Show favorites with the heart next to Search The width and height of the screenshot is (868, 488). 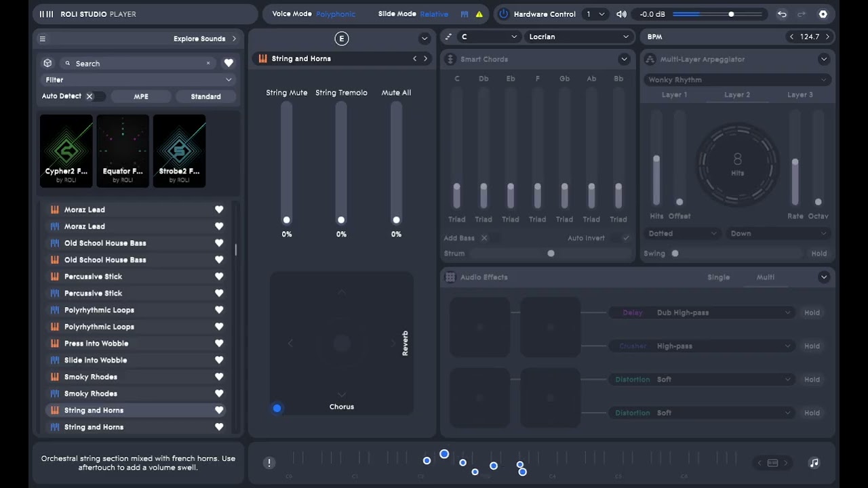coord(229,63)
